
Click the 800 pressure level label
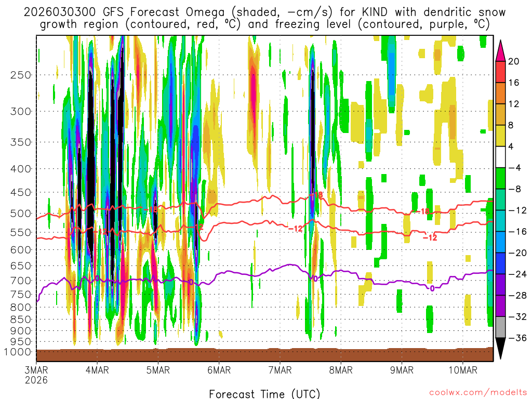[21, 308]
